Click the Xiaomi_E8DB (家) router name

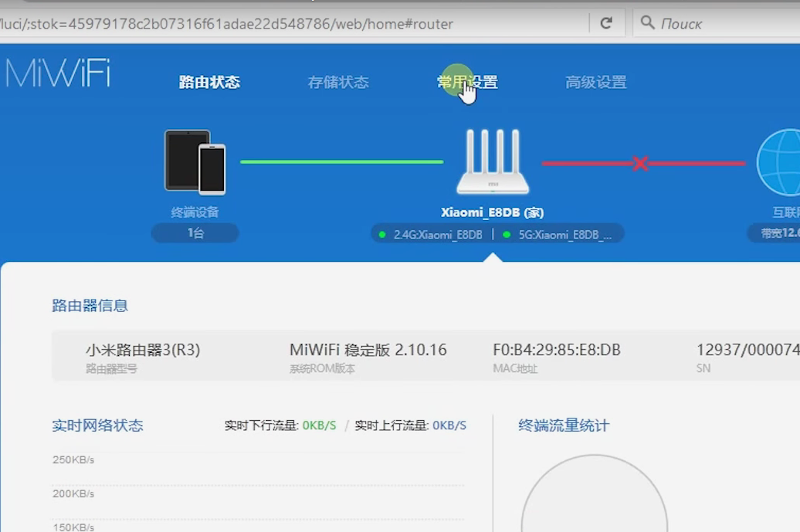pyautogui.click(x=493, y=212)
